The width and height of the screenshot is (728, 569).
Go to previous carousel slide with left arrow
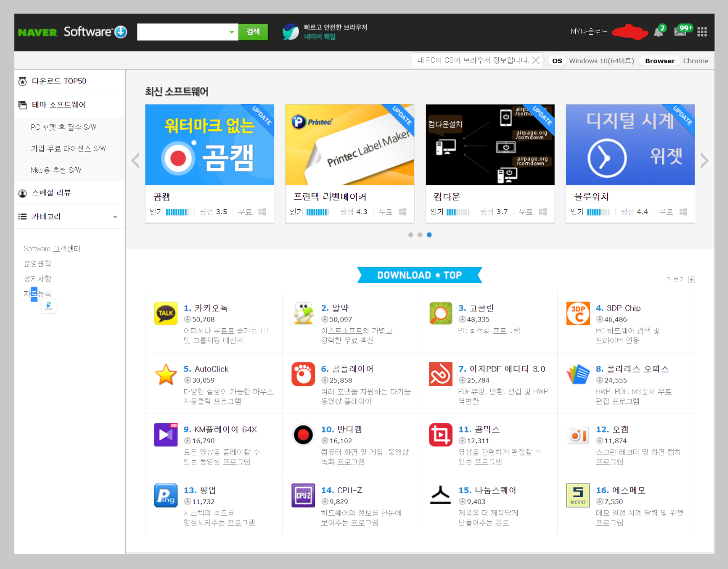click(136, 161)
